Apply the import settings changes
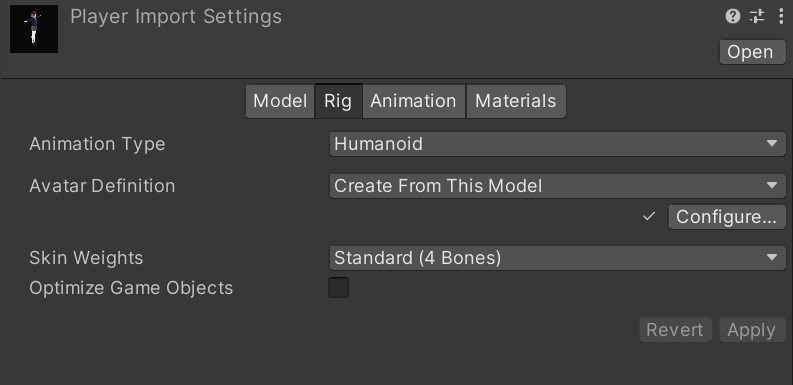The width and height of the screenshot is (793, 385). 752,330
